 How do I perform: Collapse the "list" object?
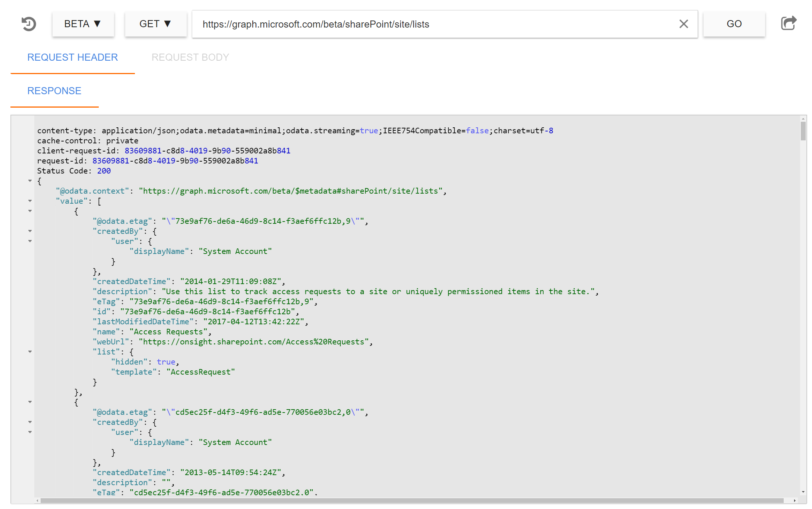point(30,352)
